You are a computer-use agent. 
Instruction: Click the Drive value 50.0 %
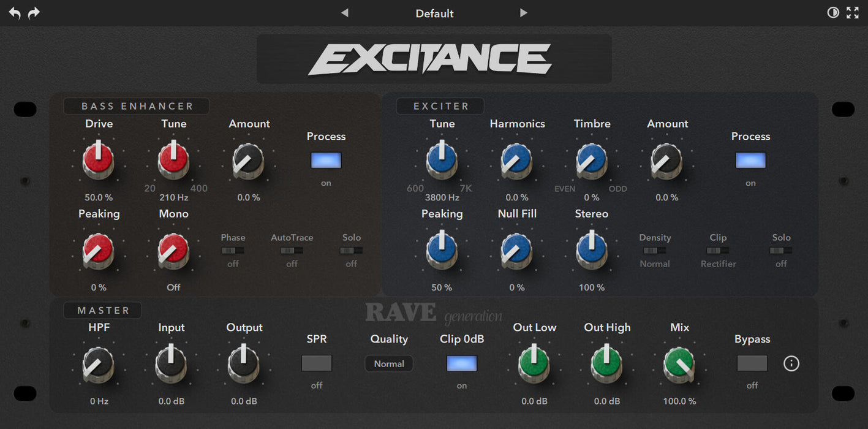coord(99,197)
